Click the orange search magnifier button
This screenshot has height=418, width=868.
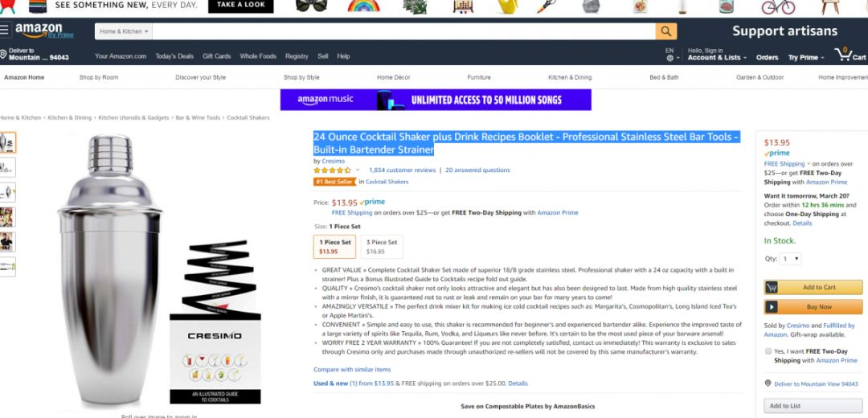click(x=666, y=31)
